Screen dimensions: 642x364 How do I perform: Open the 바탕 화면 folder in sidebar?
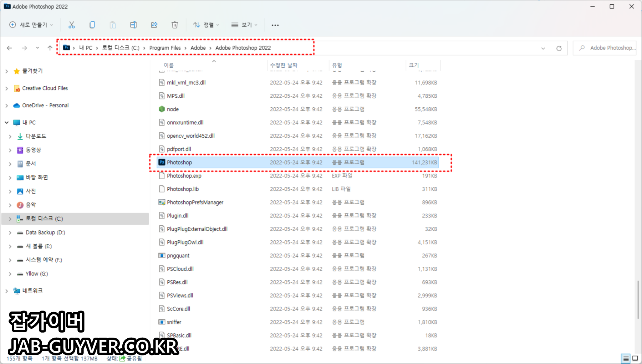[37, 178]
